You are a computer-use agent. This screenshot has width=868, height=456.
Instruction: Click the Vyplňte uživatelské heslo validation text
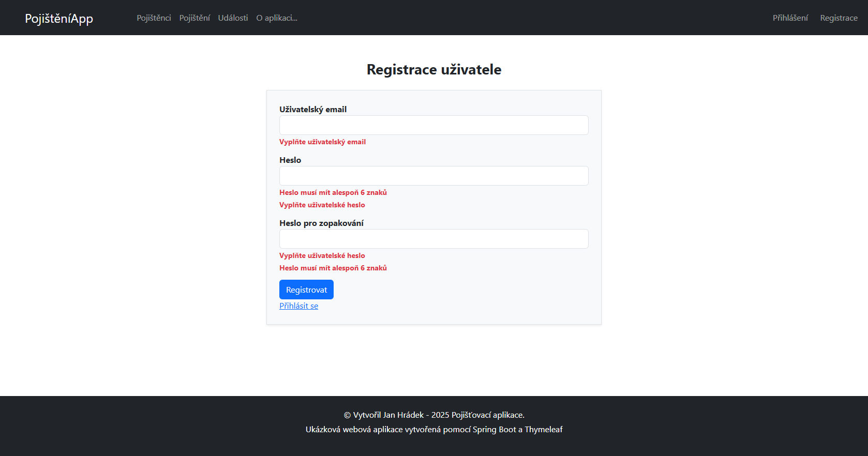tap(322, 205)
